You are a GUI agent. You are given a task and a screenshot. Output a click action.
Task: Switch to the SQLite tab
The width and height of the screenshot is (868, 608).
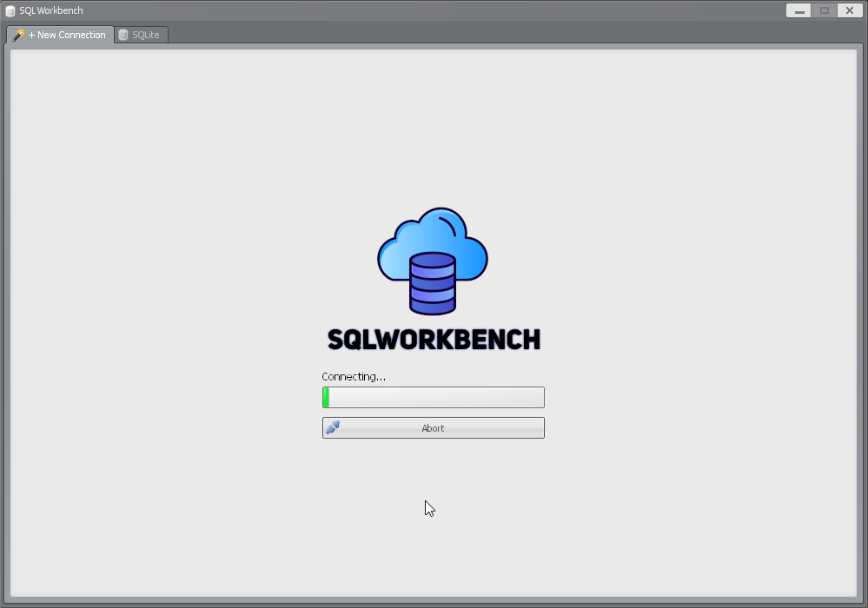[141, 35]
